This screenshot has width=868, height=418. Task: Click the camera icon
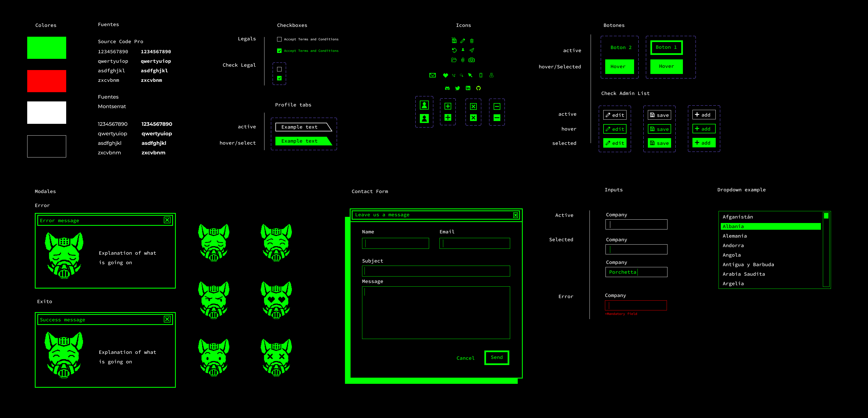[x=472, y=60]
